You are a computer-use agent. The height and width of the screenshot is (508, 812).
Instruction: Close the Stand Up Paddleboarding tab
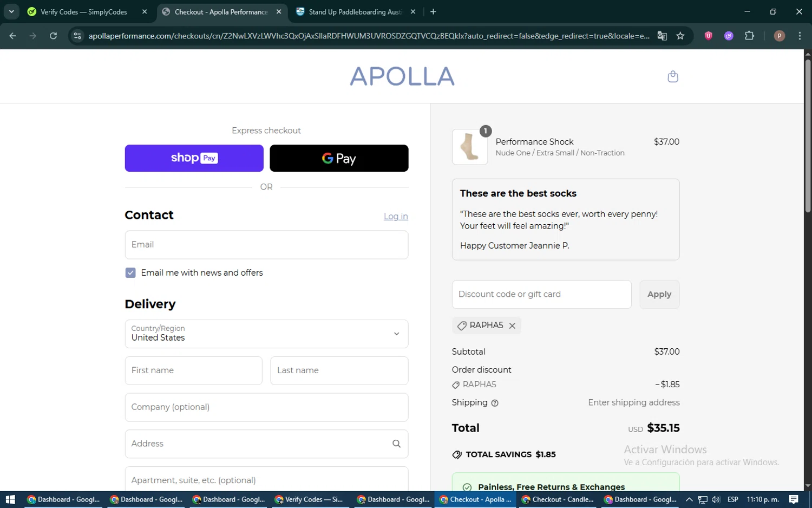413,12
